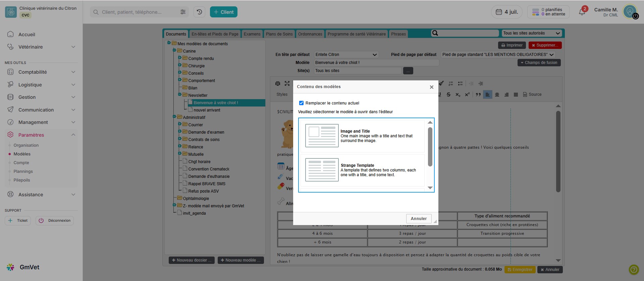644x281 pixels.
Task: Expand the Compte rendu folder
Action: tap(180, 58)
